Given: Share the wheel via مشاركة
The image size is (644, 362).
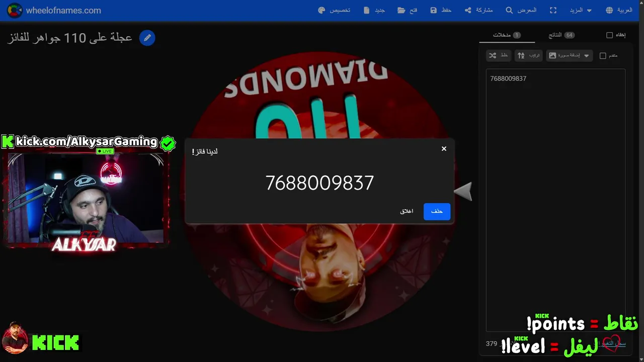Looking at the screenshot, I should coord(478,10).
